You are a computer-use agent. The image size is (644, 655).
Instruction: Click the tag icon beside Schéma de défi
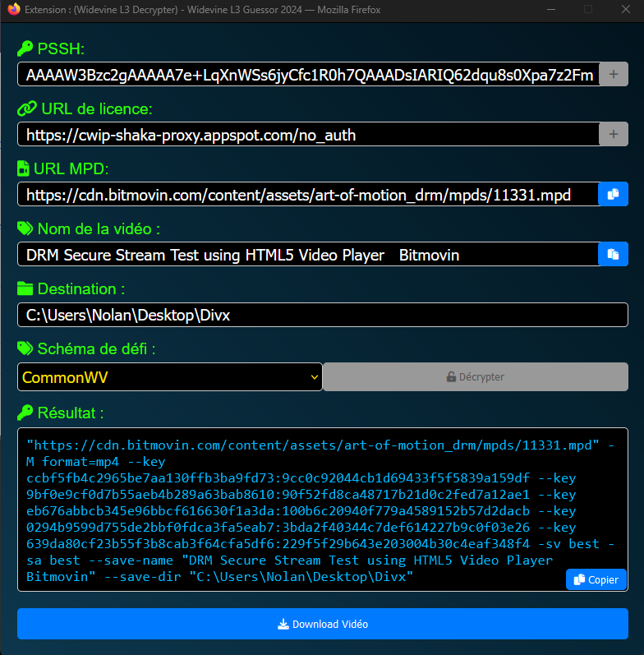(x=25, y=348)
